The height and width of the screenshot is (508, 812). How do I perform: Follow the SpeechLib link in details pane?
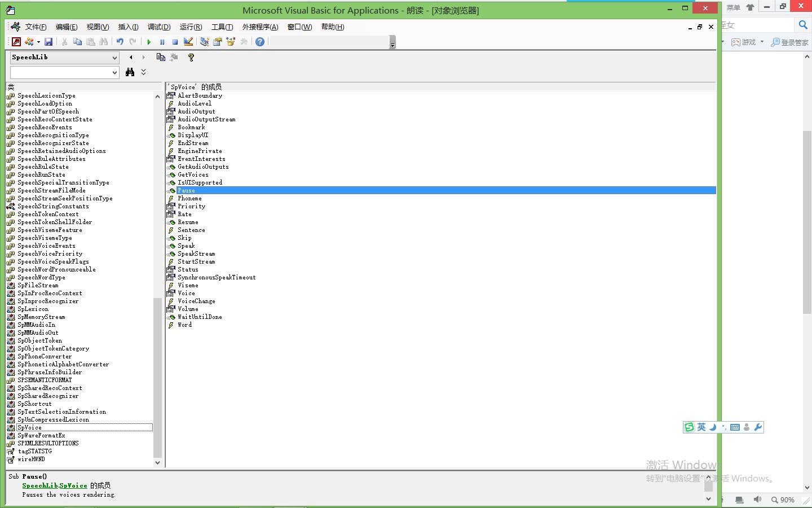pyautogui.click(x=39, y=485)
